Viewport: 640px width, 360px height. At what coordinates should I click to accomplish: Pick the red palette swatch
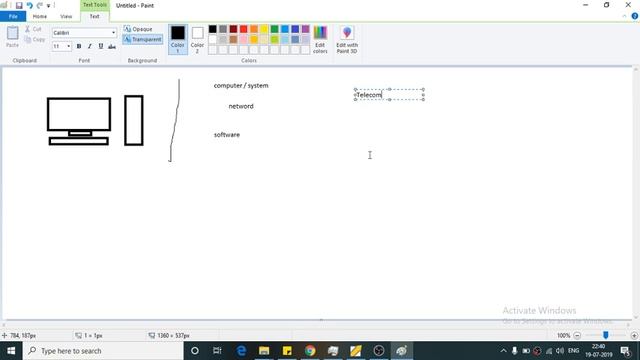tap(244, 29)
